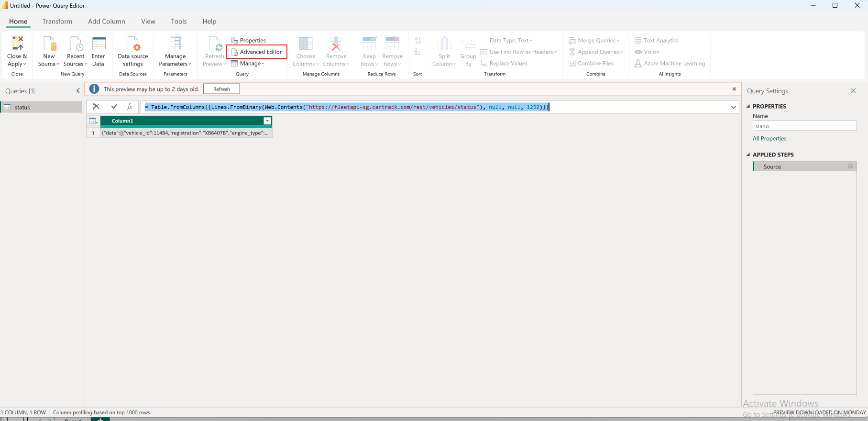868x421 pixels.
Task: Click the Close & Apply icon
Action: [17, 44]
